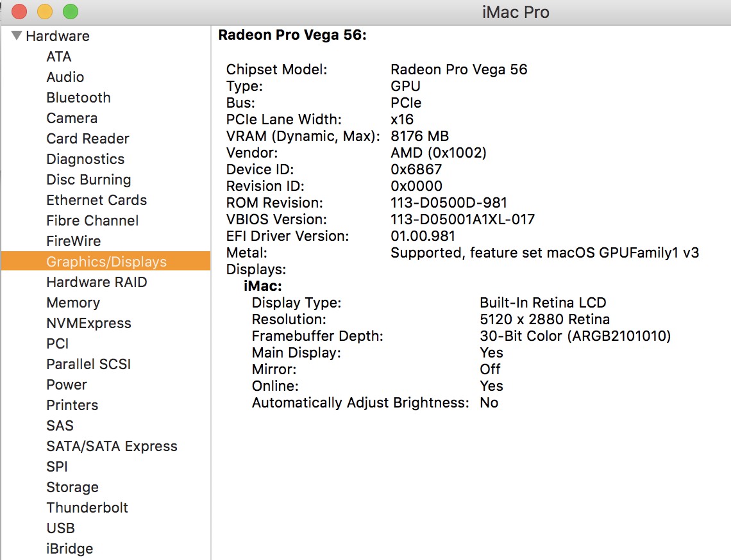Select Power in the sidebar
The image size is (731, 560).
(x=67, y=384)
